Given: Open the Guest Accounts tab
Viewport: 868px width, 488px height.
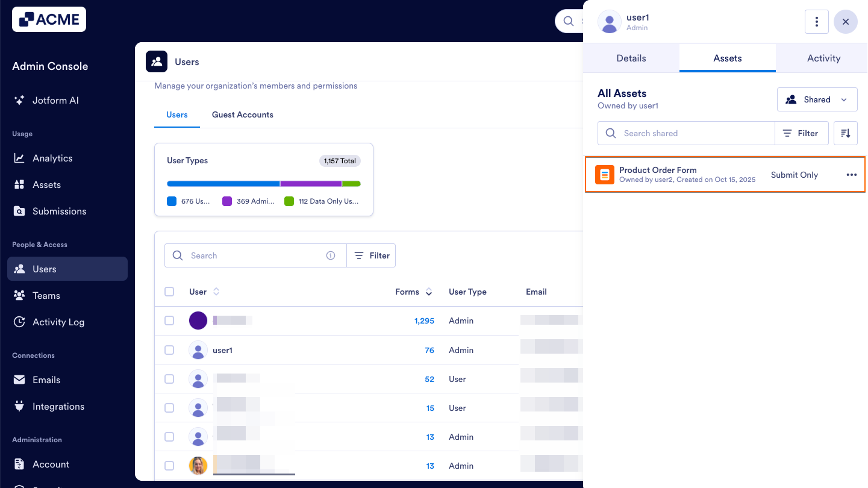Looking at the screenshot, I should pyautogui.click(x=243, y=114).
